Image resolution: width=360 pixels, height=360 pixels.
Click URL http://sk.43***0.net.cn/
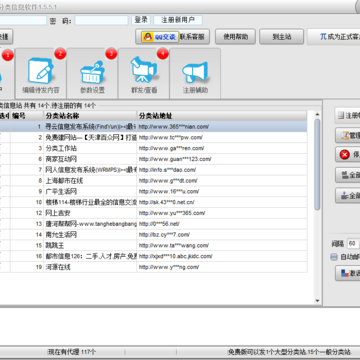tap(167, 202)
